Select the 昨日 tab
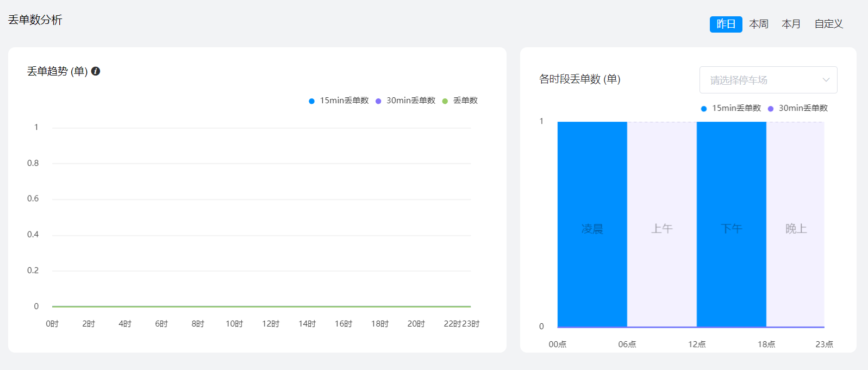868x370 pixels. click(726, 24)
